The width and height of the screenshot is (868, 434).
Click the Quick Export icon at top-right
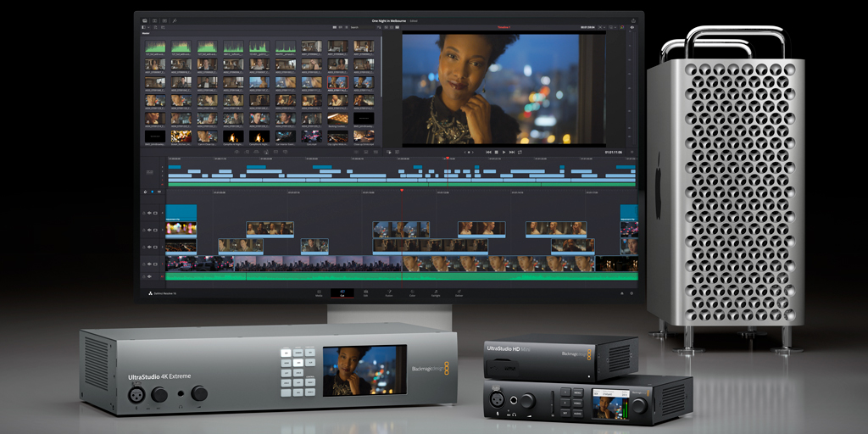click(632, 19)
